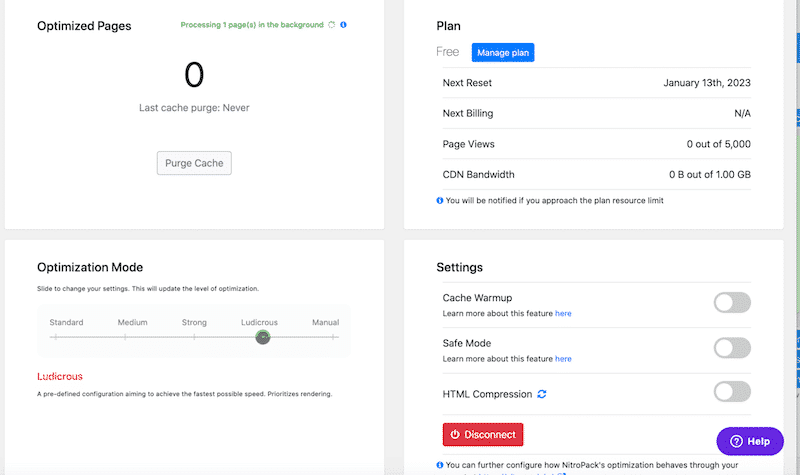
Task: Click the 'Page Views' row label
Action: tap(468, 144)
